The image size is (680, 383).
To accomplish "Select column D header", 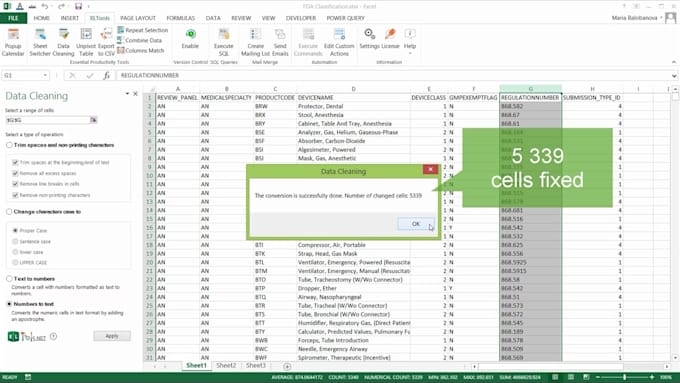I will coord(353,89).
